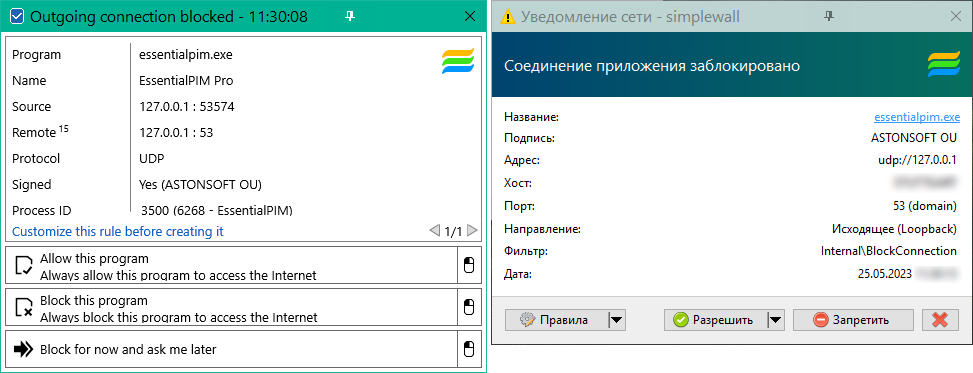The image size is (973, 373).
Task: Click 'Internal\BlockConnection' filter value
Action: click(x=889, y=251)
